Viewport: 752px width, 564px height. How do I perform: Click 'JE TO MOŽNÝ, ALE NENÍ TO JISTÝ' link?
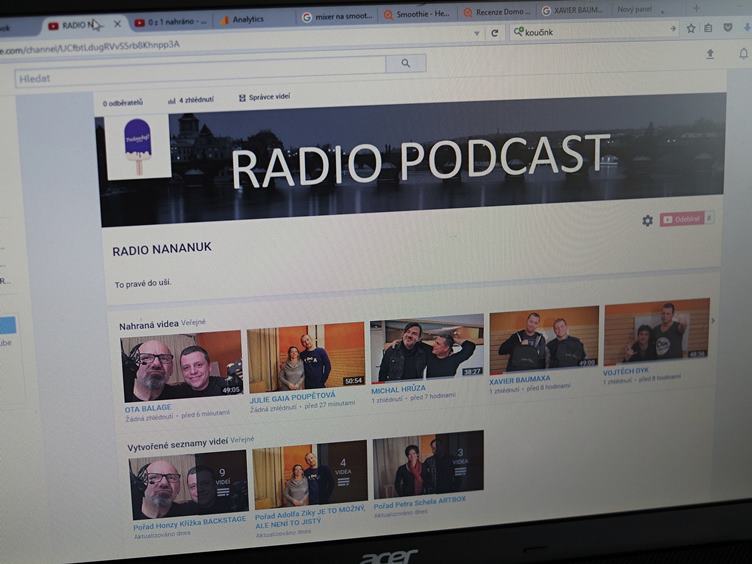click(x=310, y=517)
